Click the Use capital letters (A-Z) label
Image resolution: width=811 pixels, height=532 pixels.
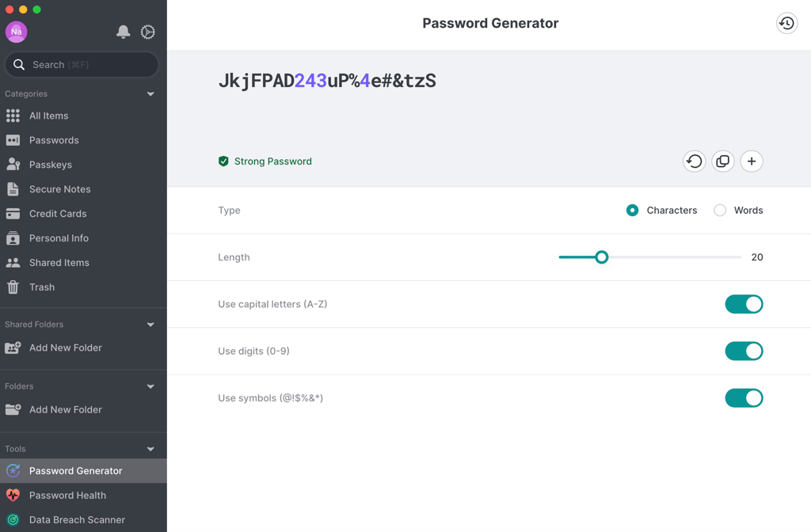(272, 304)
